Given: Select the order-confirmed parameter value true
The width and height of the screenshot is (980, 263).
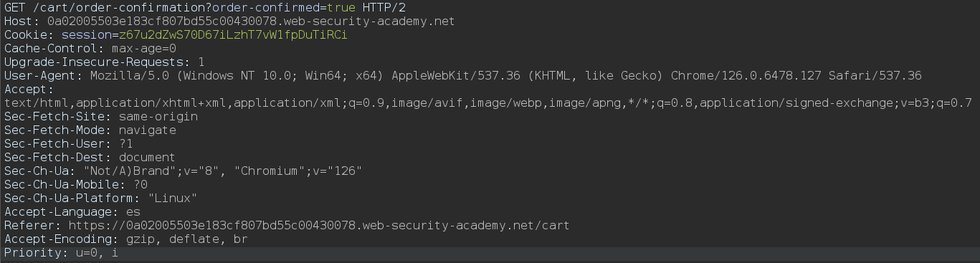Looking at the screenshot, I should pos(341,8).
